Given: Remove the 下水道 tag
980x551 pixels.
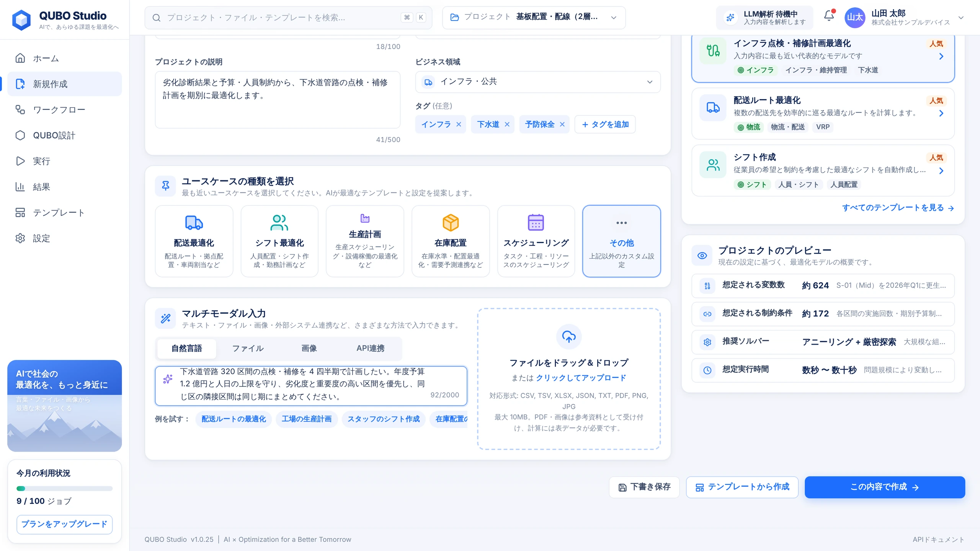Looking at the screenshot, I should pyautogui.click(x=507, y=124).
